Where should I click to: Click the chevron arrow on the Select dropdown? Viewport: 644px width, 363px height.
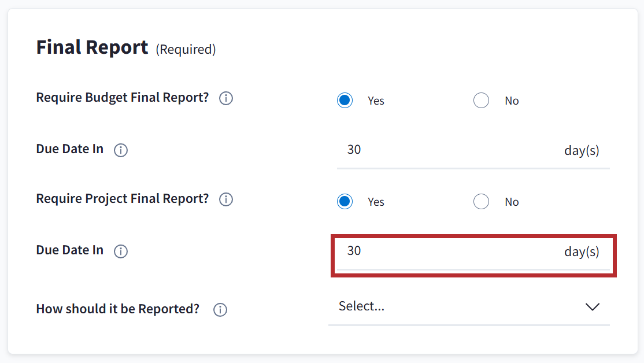click(x=593, y=307)
